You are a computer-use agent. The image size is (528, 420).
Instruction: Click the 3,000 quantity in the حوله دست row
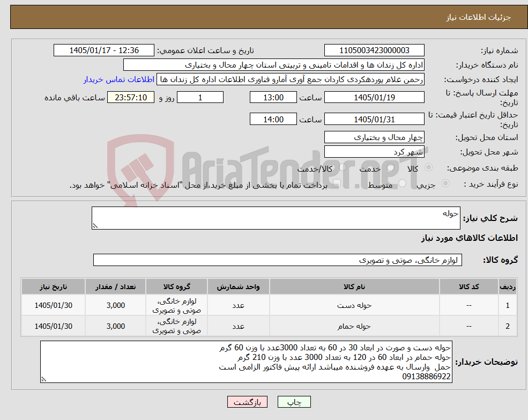pos(115,305)
